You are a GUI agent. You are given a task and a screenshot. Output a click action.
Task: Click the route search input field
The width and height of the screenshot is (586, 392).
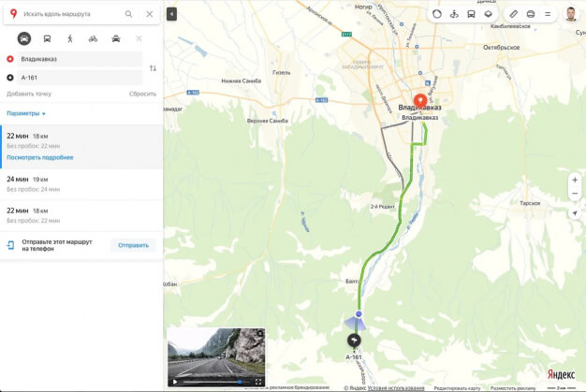tap(71, 14)
